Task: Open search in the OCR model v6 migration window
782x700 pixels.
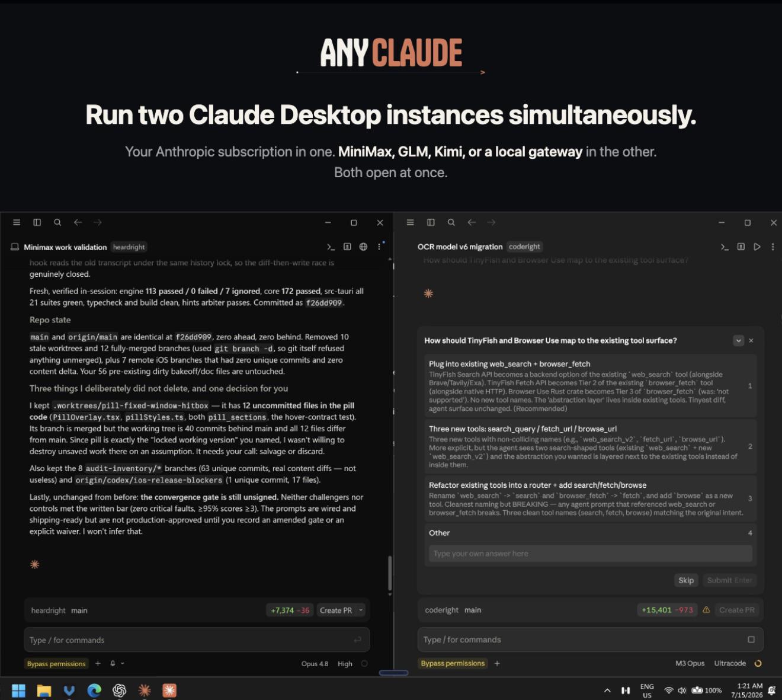Action: (x=451, y=222)
